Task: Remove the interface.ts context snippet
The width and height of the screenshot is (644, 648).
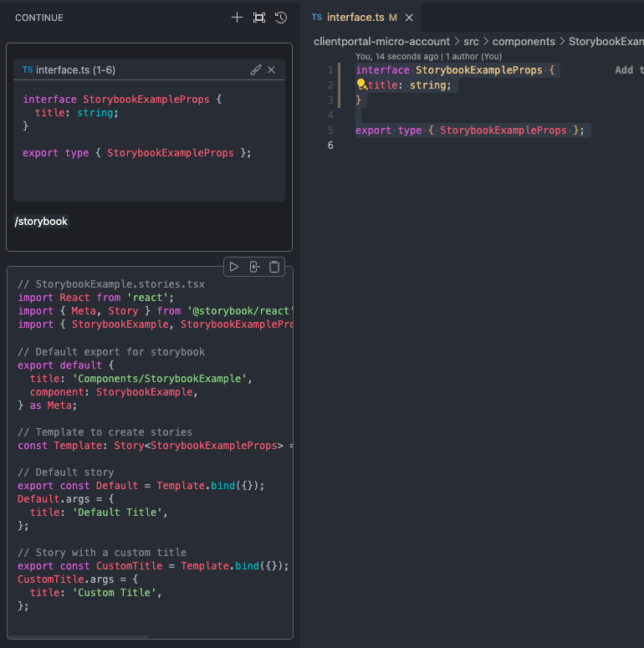Action: [x=271, y=70]
